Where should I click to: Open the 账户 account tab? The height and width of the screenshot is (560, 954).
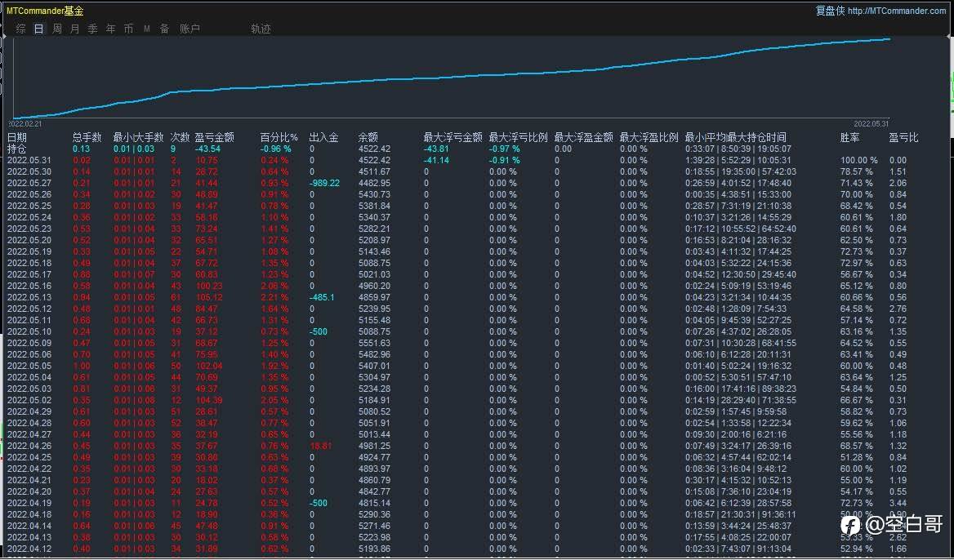pos(189,29)
